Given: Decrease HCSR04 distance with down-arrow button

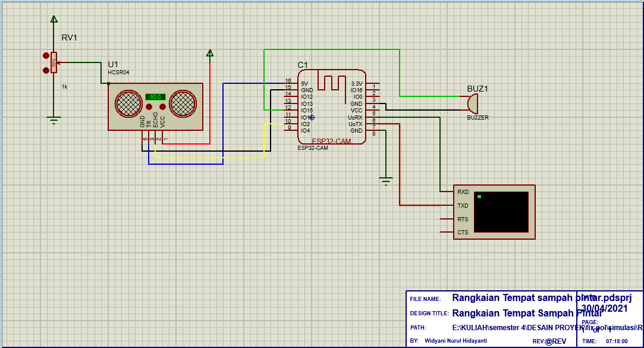Looking at the screenshot, I should point(149,107).
